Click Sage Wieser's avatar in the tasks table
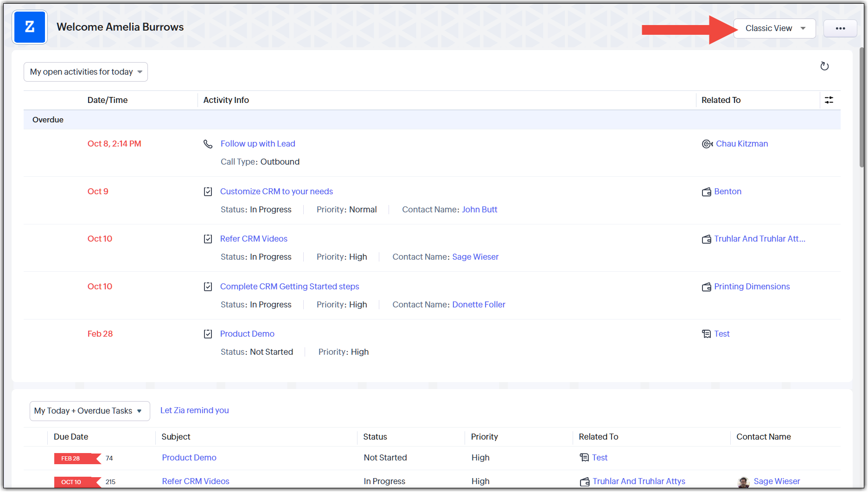The width and height of the screenshot is (868, 492). [x=744, y=482]
